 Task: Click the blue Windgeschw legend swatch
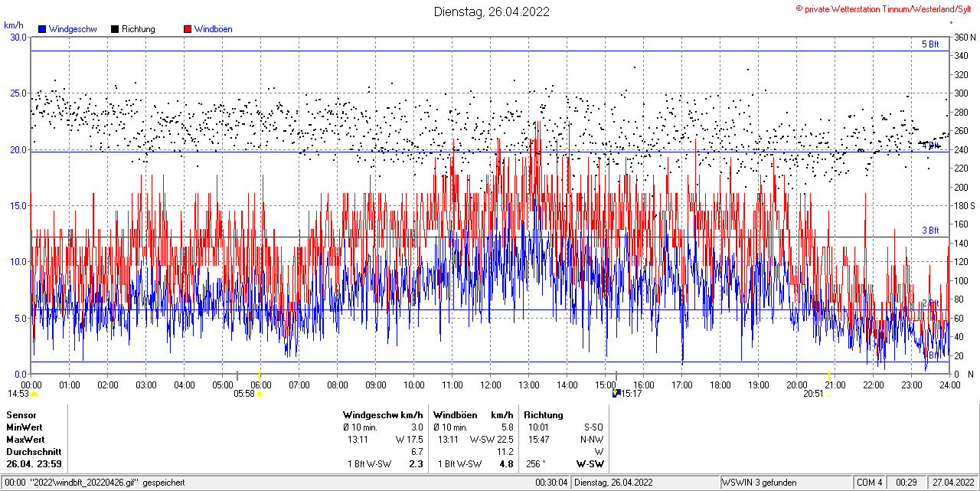(x=42, y=29)
